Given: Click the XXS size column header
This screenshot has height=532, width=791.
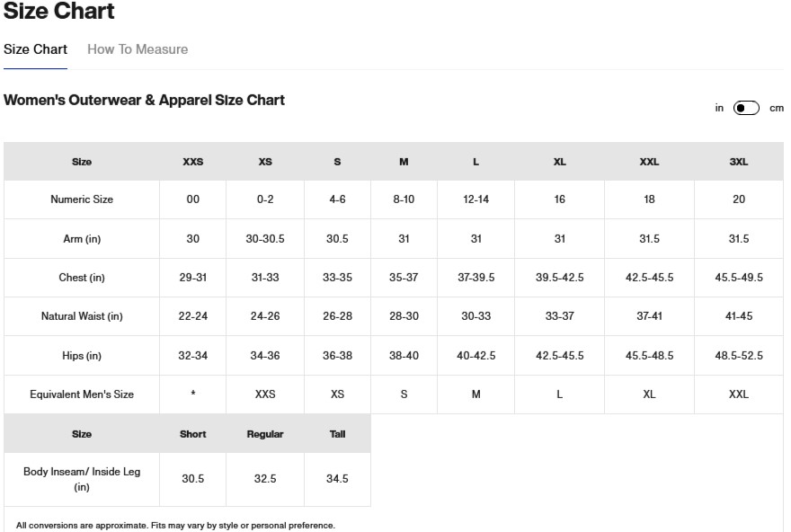Looking at the screenshot, I should [x=192, y=162].
